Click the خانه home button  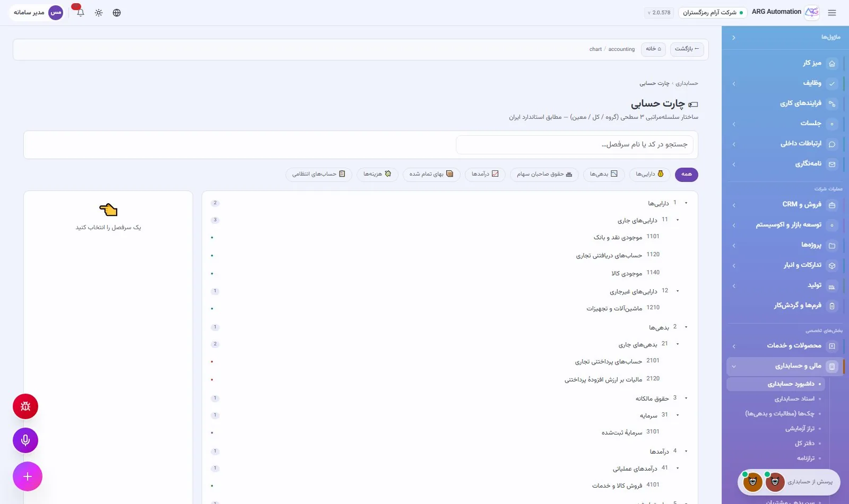[x=653, y=49]
